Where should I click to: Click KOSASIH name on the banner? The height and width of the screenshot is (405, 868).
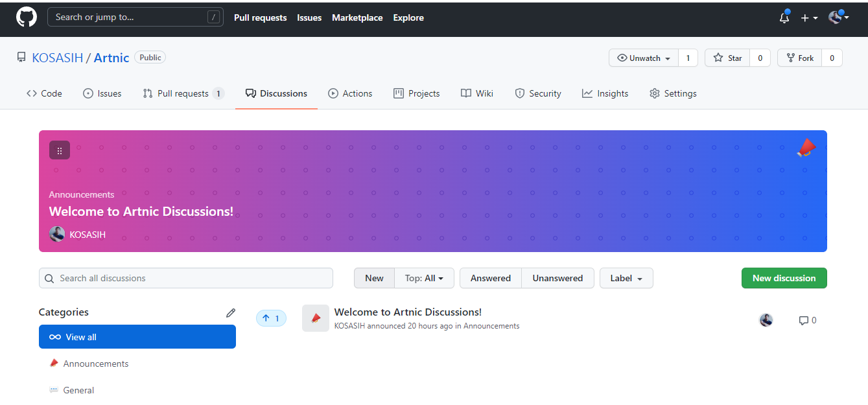88,235
